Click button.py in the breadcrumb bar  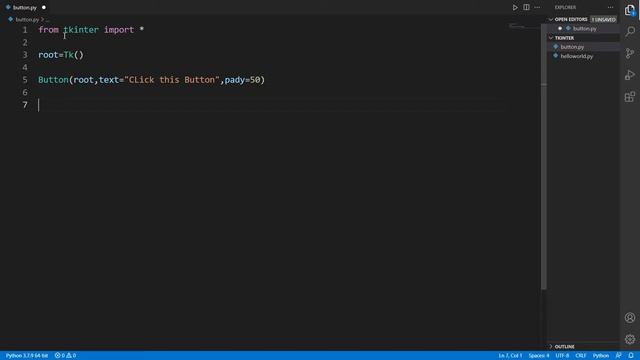(x=27, y=19)
